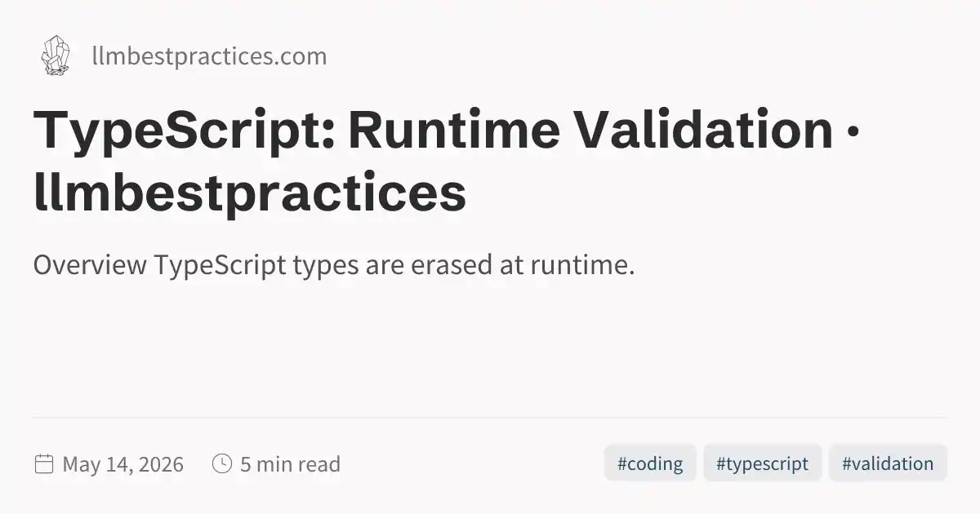This screenshot has height=514, width=980.
Task: Click llmbestpractices in the title's second line
Action: point(250,194)
